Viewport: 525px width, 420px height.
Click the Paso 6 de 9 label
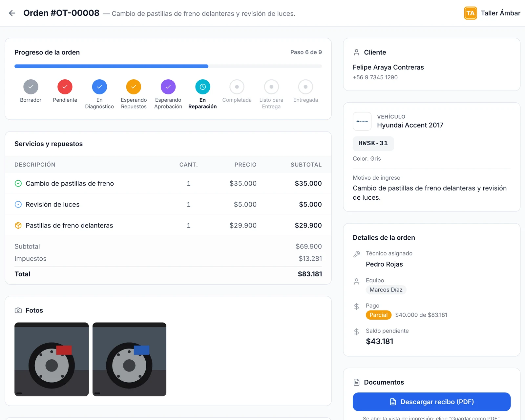point(306,52)
